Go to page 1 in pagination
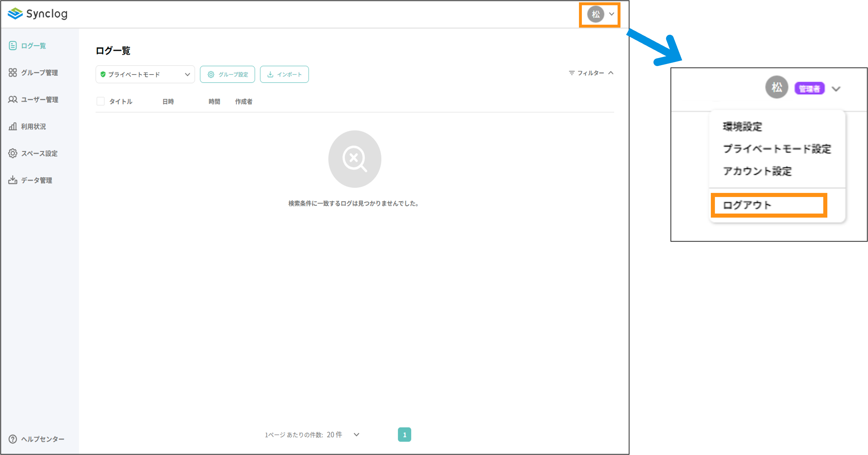Viewport: 868px width, 455px height. 404,434
